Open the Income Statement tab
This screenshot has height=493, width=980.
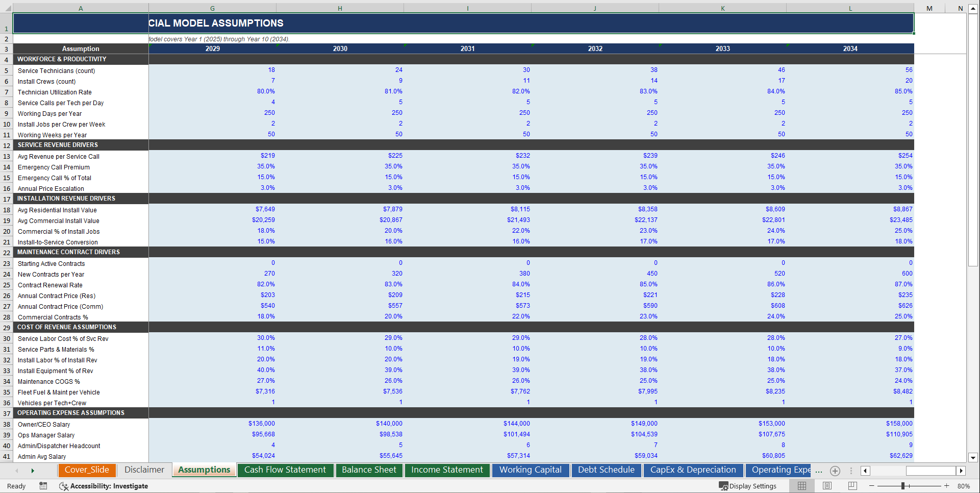click(447, 470)
